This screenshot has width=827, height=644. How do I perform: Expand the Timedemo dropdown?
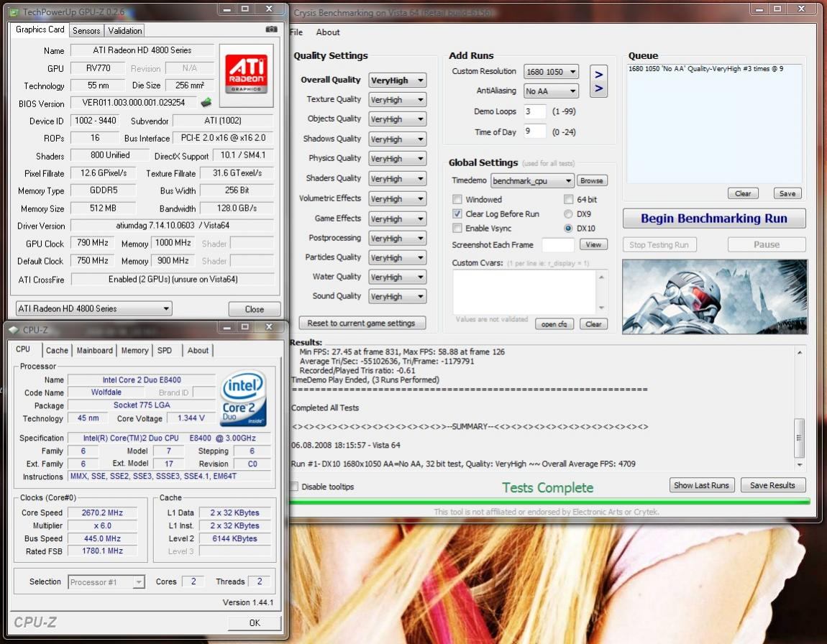point(532,180)
